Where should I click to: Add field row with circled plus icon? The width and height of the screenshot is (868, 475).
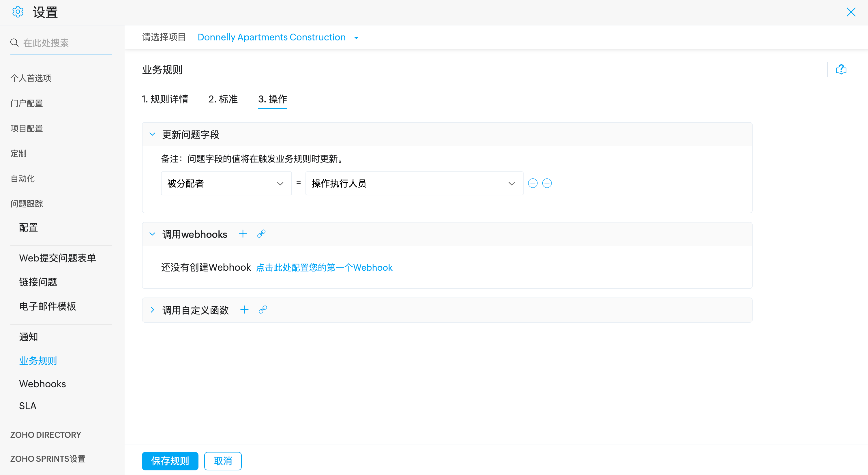pos(547,184)
